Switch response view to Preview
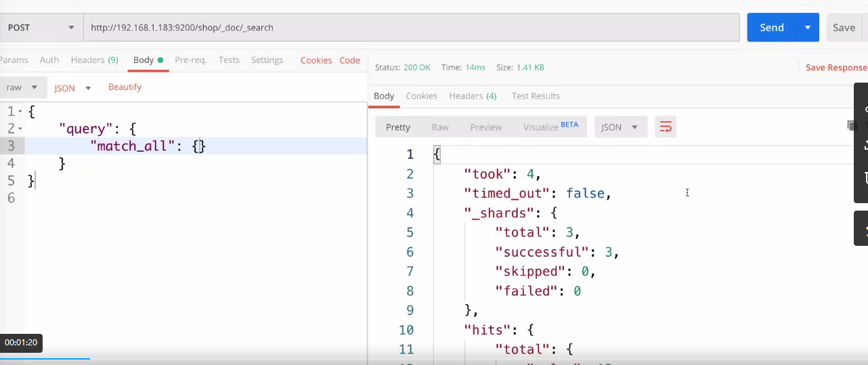Image resolution: width=868 pixels, height=365 pixels. [486, 127]
